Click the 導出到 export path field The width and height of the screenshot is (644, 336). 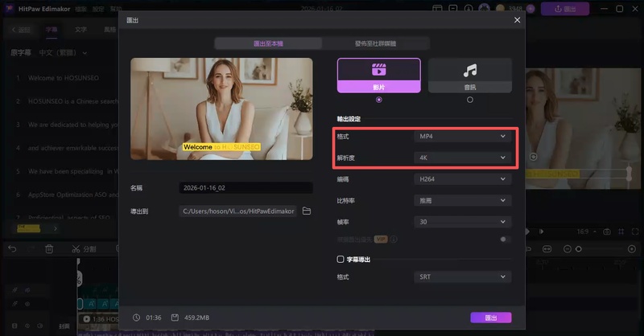coord(237,211)
